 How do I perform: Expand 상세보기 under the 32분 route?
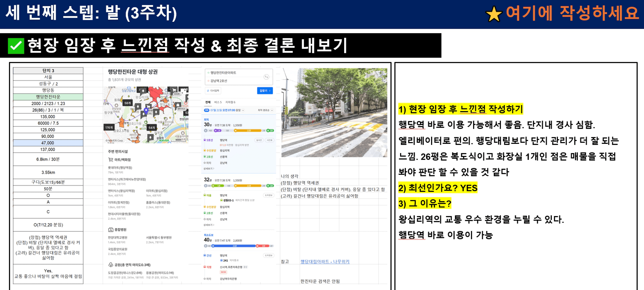(x=209, y=225)
